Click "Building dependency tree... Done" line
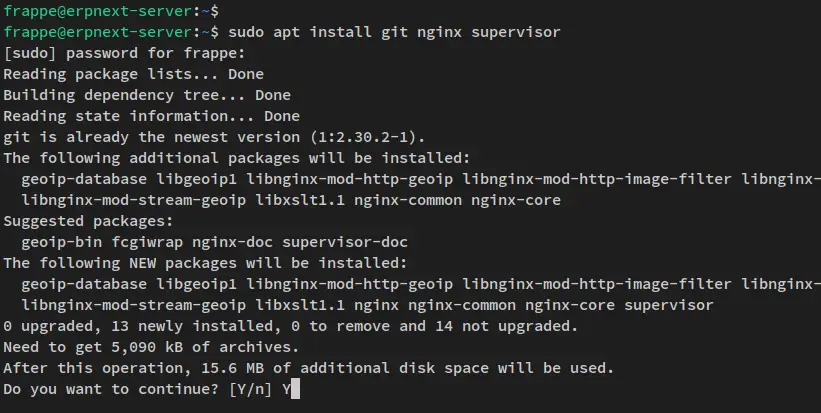 (147, 95)
